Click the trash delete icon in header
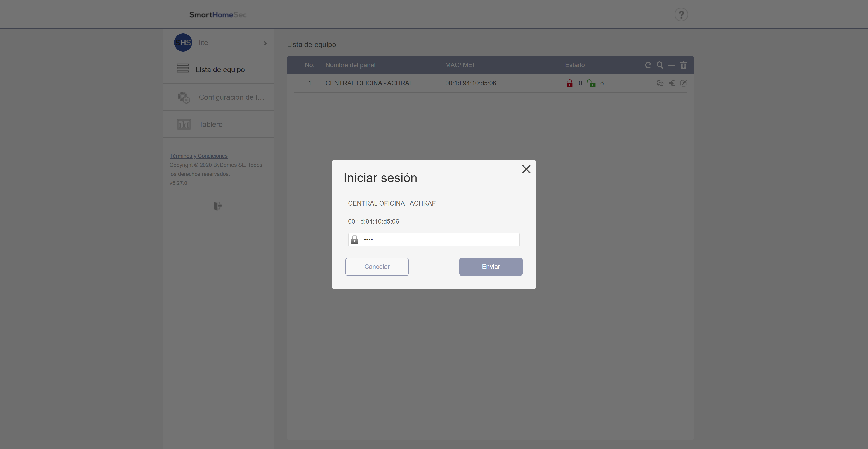 point(683,65)
